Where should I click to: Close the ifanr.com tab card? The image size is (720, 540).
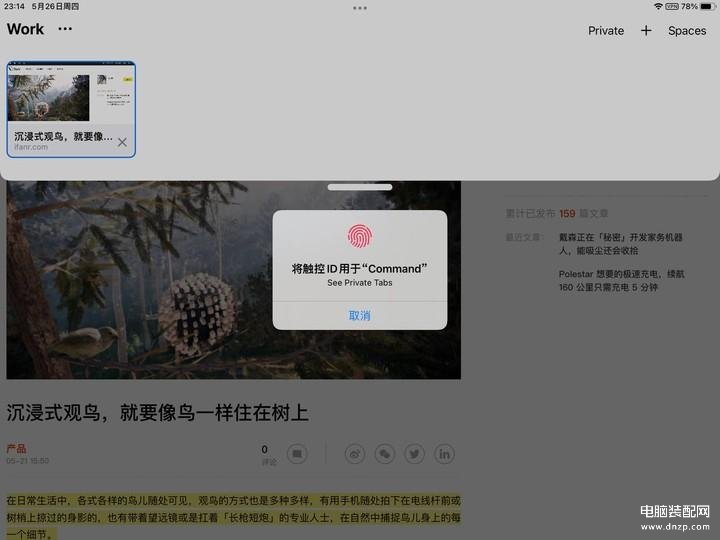pyautogui.click(x=122, y=142)
